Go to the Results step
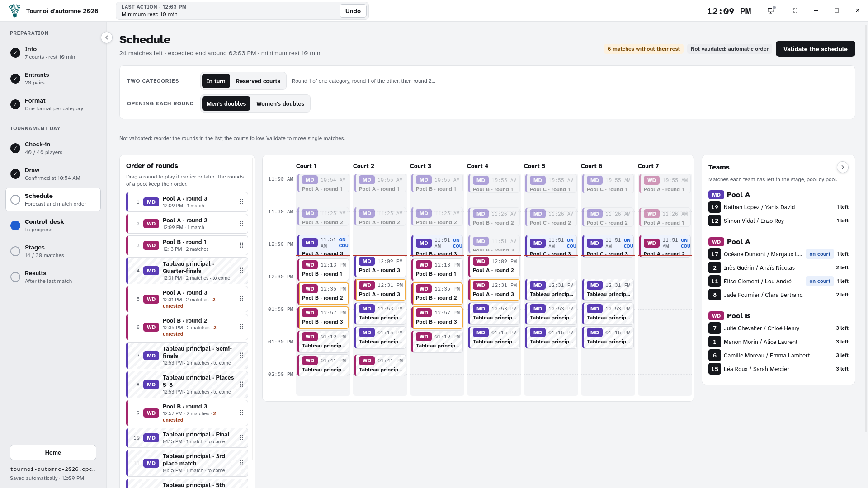 point(53,277)
